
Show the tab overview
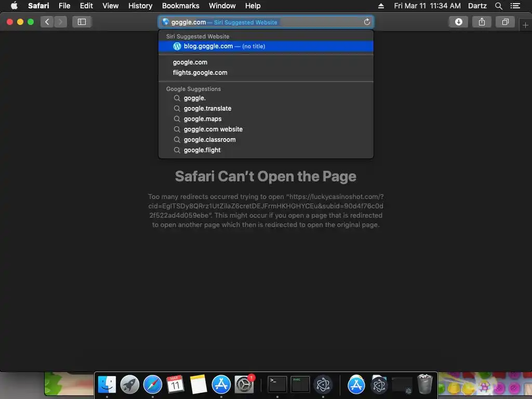click(x=505, y=22)
